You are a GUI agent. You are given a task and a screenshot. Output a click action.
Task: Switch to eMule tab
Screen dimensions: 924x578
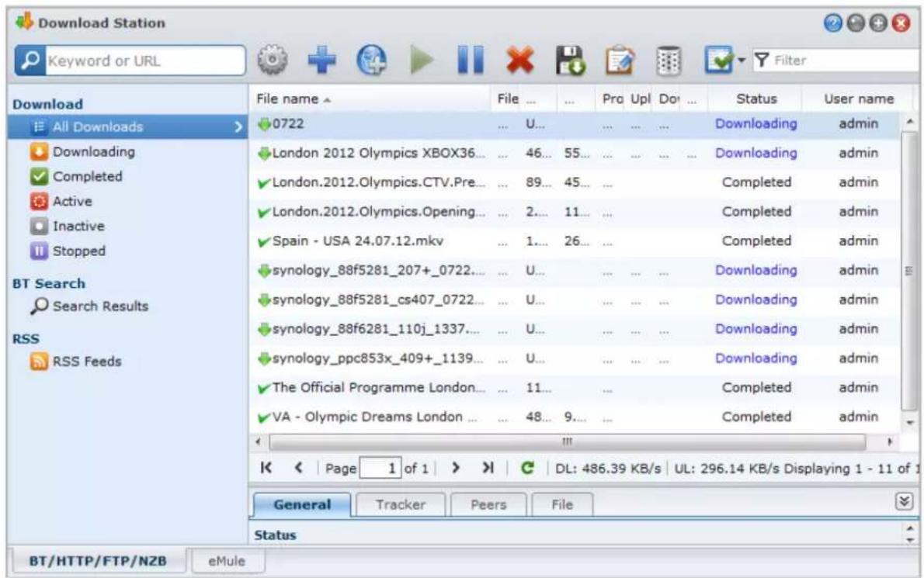click(227, 562)
